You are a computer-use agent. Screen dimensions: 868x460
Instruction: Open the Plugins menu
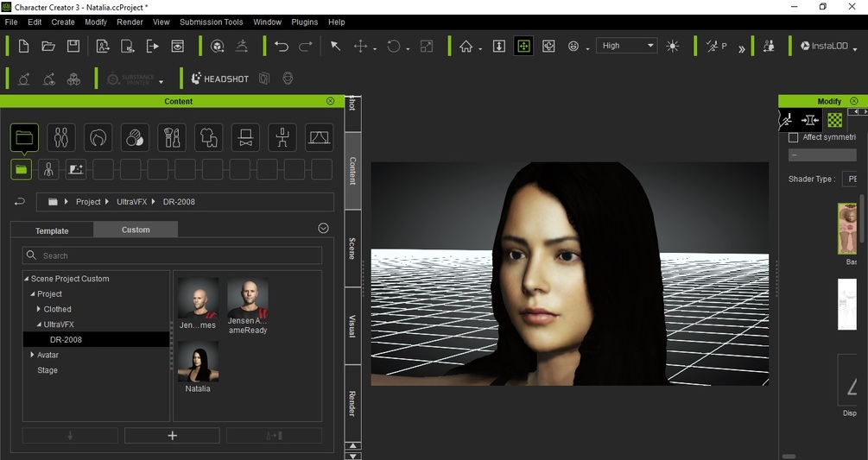click(x=305, y=22)
